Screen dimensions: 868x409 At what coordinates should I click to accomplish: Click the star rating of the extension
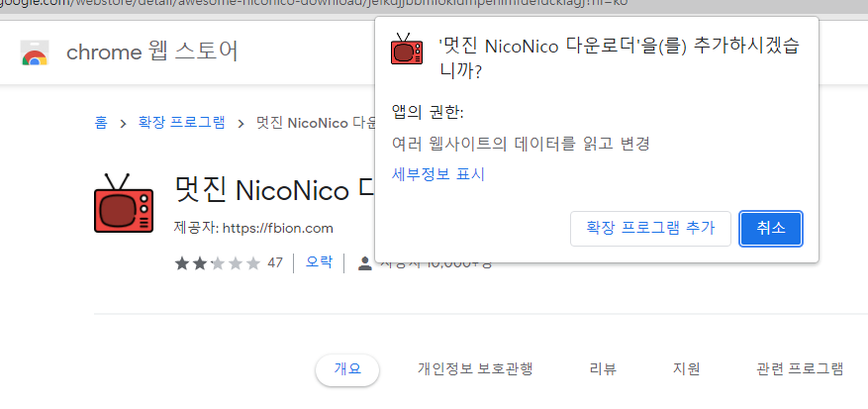pos(217,262)
